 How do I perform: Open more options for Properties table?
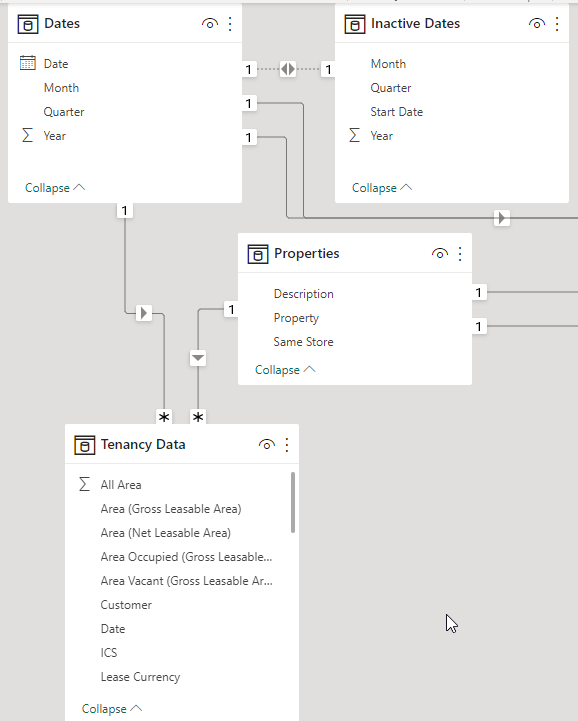(460, 254)
